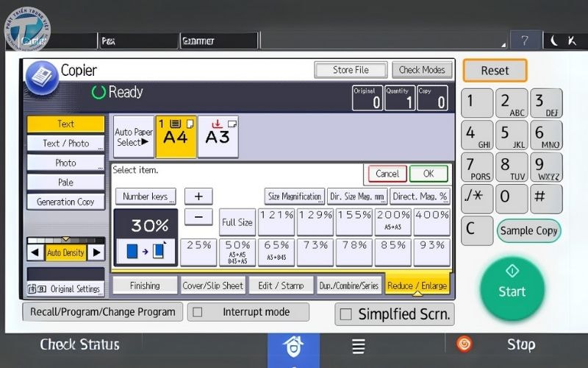Select the Text original type
This screenshot has width=588, height=368.
(x=65, y=124)
